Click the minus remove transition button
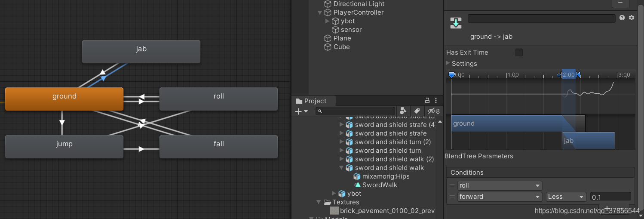The width and height of the screenshot is (644, 219). click(x=620, y=3)
